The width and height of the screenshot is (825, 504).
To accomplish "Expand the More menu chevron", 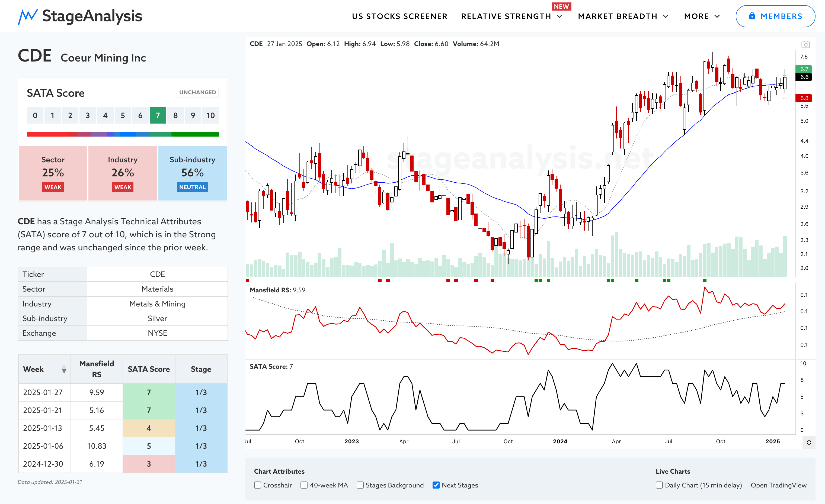I will pos(717,16).
